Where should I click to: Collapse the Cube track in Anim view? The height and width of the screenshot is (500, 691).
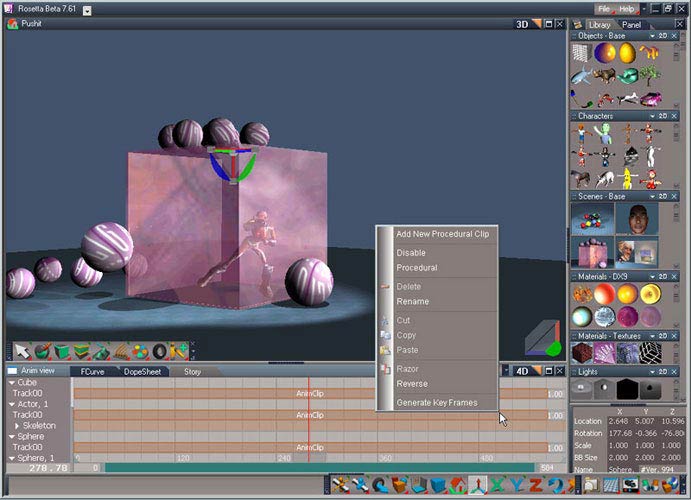click(x=12, y=382)
